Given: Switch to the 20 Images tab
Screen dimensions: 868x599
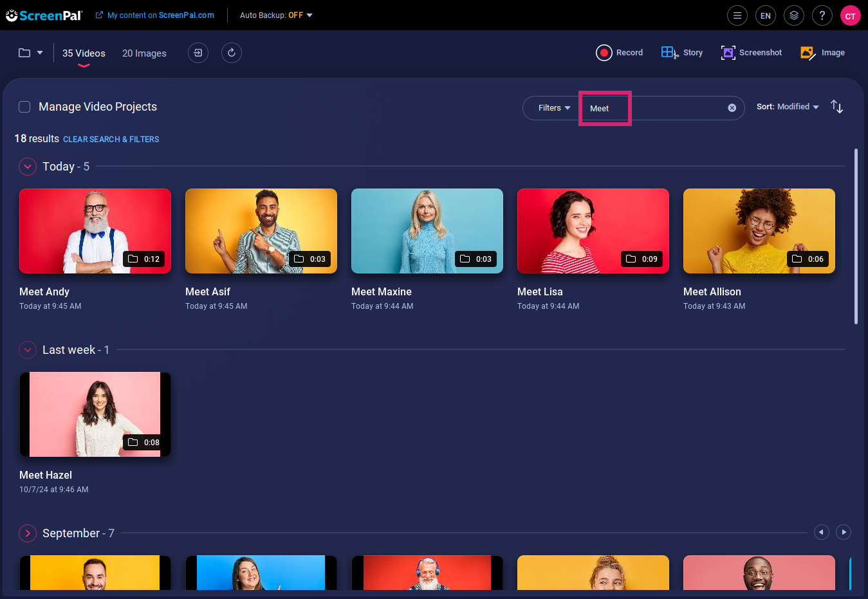Looking at the screenshot, I should point(144,53).
